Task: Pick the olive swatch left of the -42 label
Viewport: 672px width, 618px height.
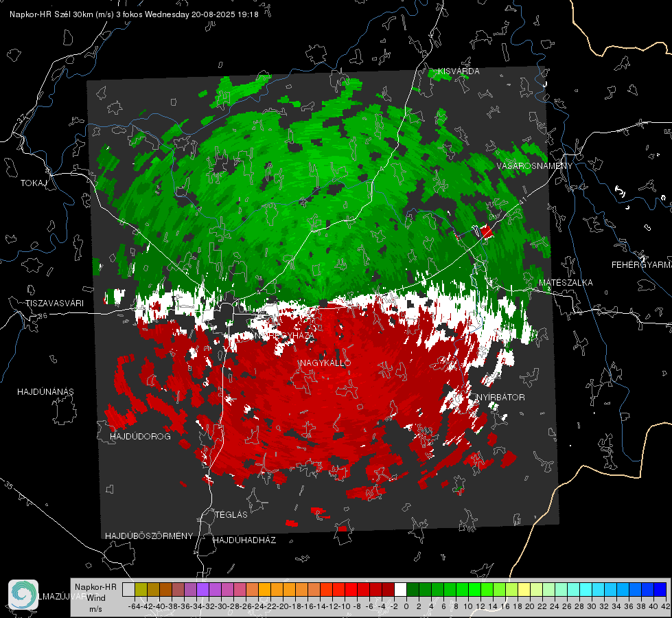Action: tap(141, 589)
